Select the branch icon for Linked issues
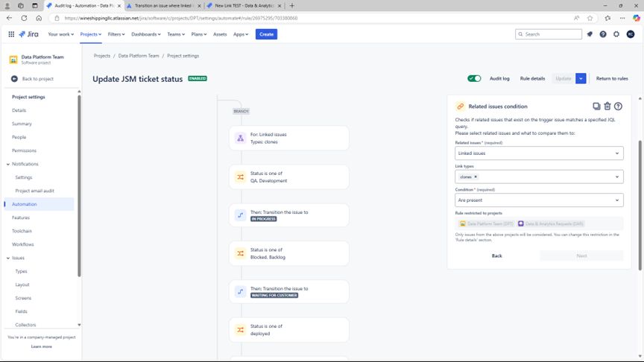This screenshot has height=362, width=644. point(240,139)
